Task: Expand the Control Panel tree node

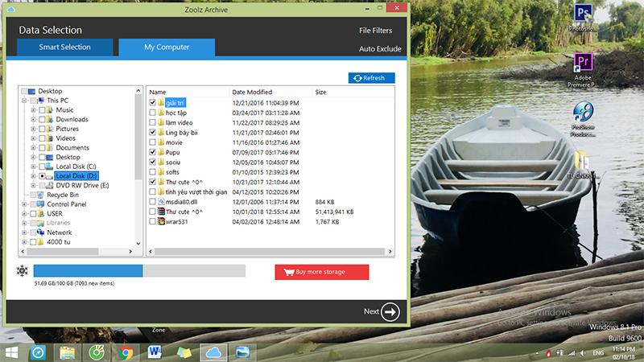Action: click(x=24, y=204)
